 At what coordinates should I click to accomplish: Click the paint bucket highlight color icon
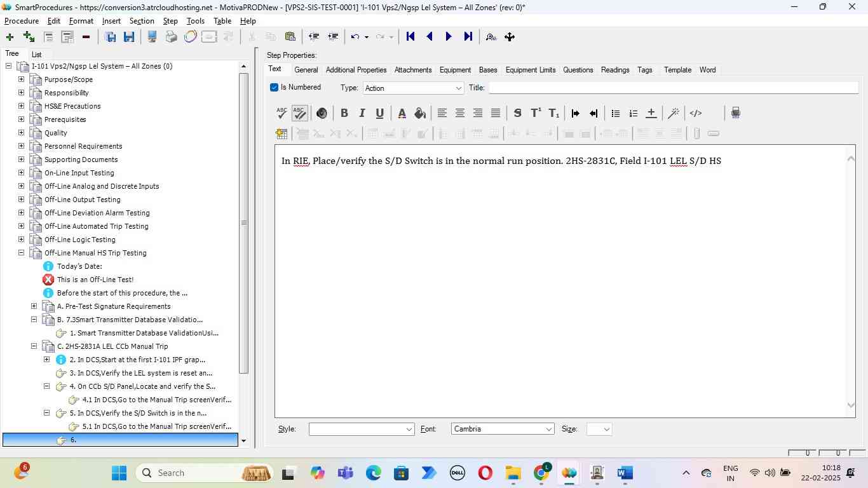pyautogui.click(x=419, y=113)
